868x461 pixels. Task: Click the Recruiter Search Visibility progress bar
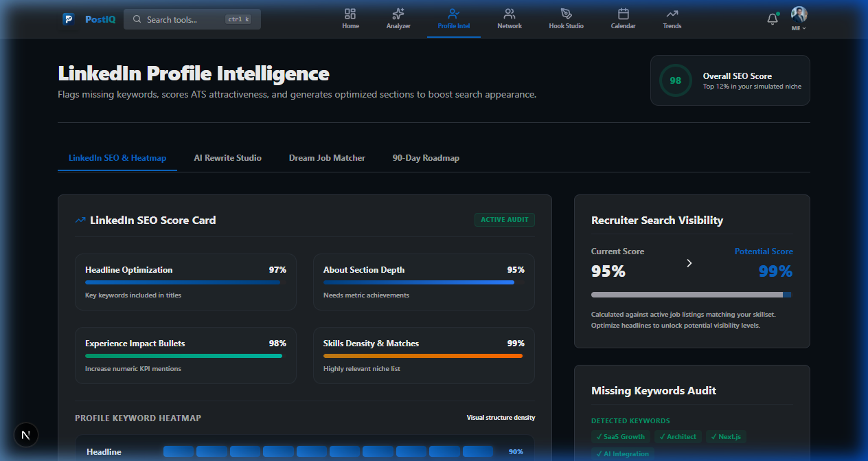click(692, 295)
